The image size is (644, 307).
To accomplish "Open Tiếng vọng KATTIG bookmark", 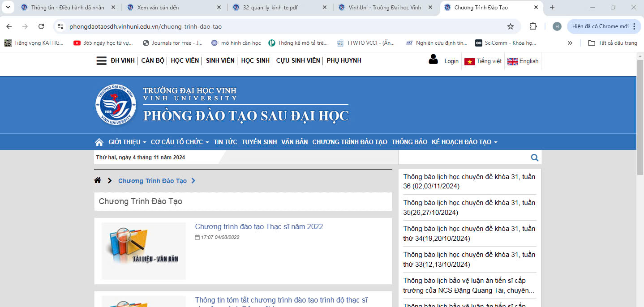I will coord(34,43).
